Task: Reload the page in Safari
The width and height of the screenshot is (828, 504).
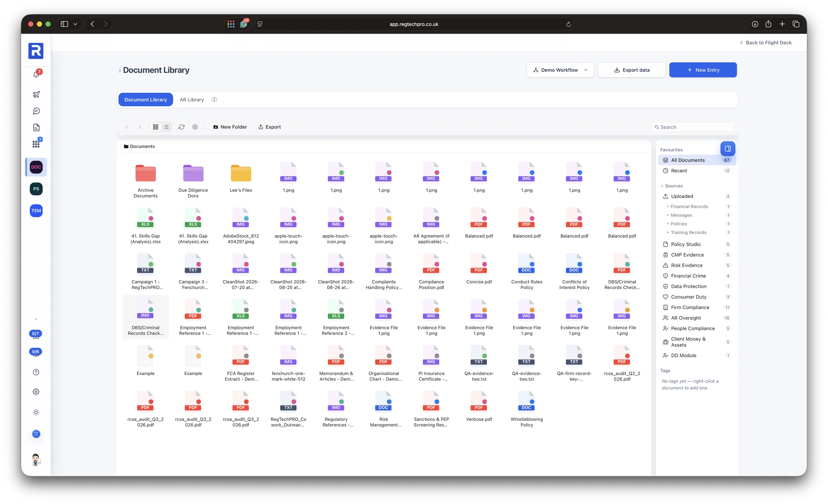Action: 569,24
